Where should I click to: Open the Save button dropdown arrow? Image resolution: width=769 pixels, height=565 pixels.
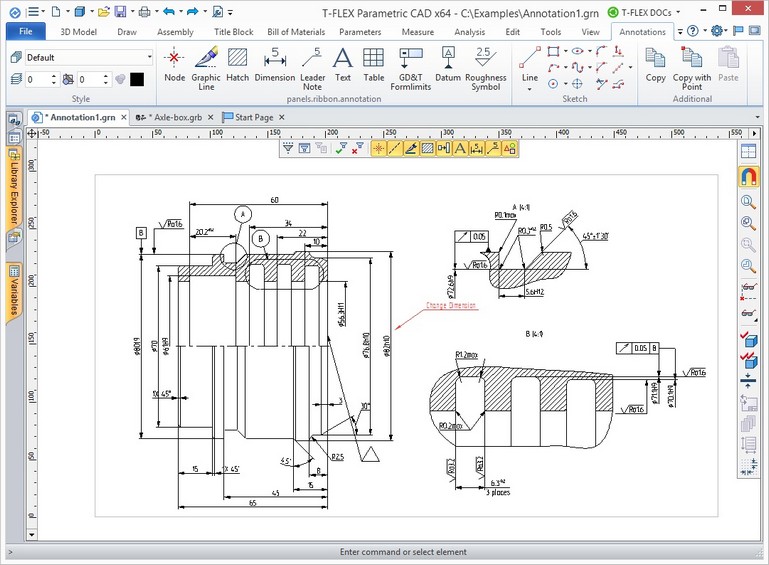(x=132, y=13)
